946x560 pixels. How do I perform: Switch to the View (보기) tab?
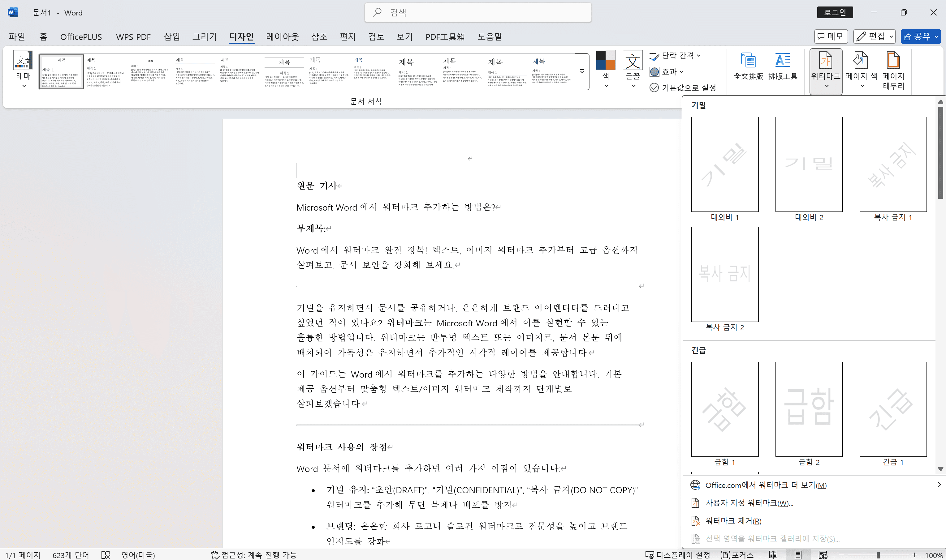[404, 36]
